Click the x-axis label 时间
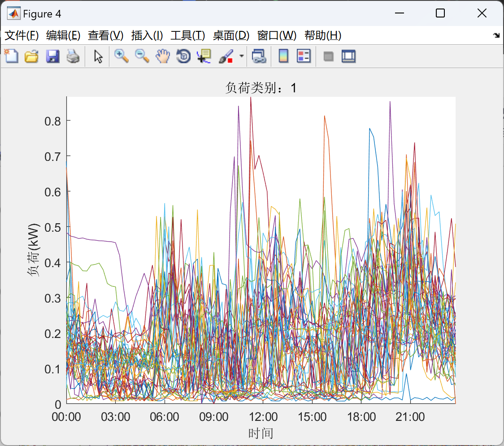Image resolution: width=504 pixels, height=446 pixels. tap(261, 433)
